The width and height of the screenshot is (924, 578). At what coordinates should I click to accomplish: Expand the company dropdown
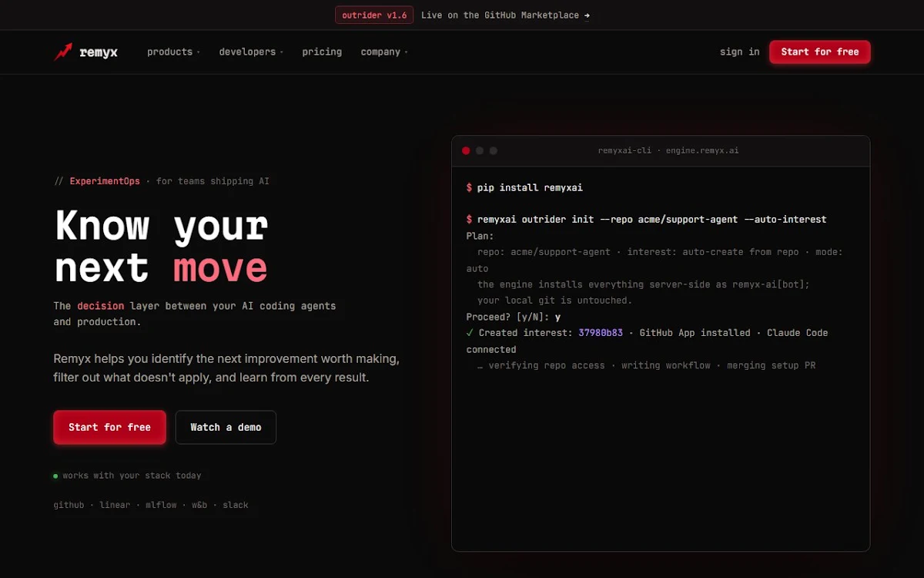[384, 52]
